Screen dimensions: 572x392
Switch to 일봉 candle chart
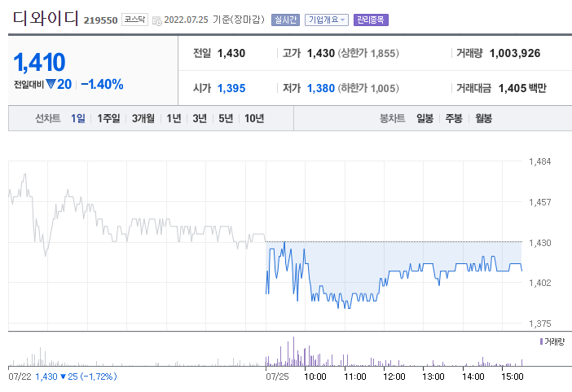pyautogui.click(x=425, y=118)
